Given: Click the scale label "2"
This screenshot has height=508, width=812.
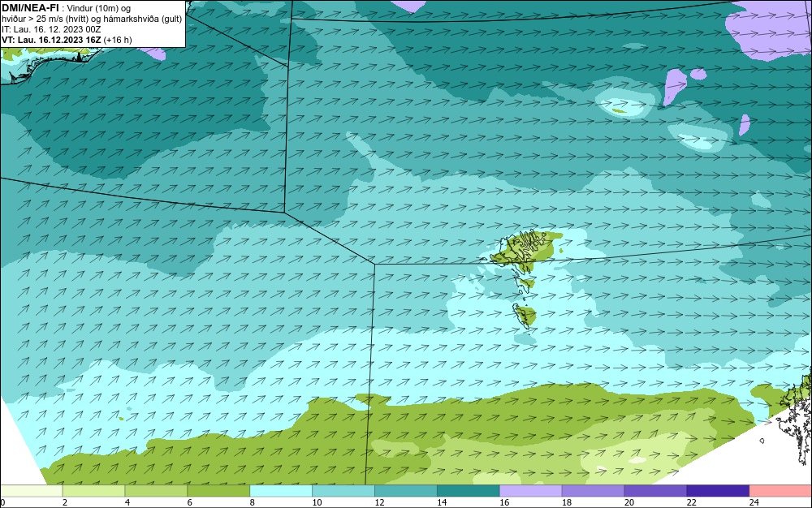Looking at the screenshot, I should pos(65,502).
